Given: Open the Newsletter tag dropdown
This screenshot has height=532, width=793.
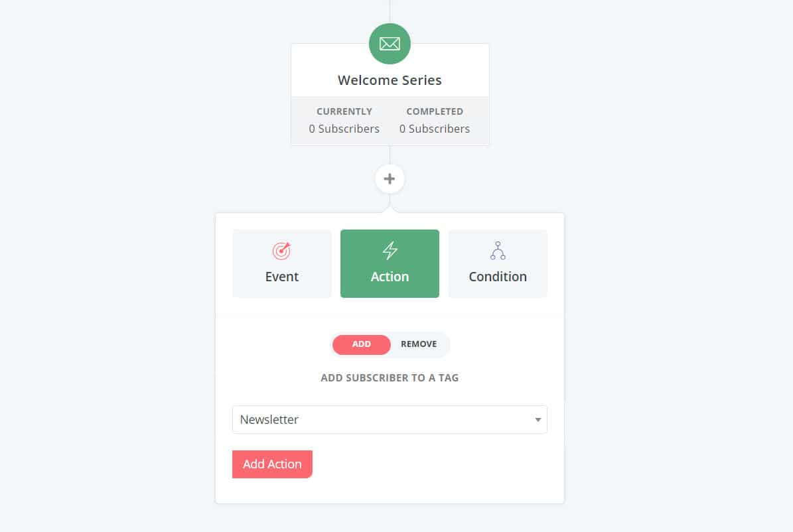Looking at the screenshot, I should click(x=390, y=419).
